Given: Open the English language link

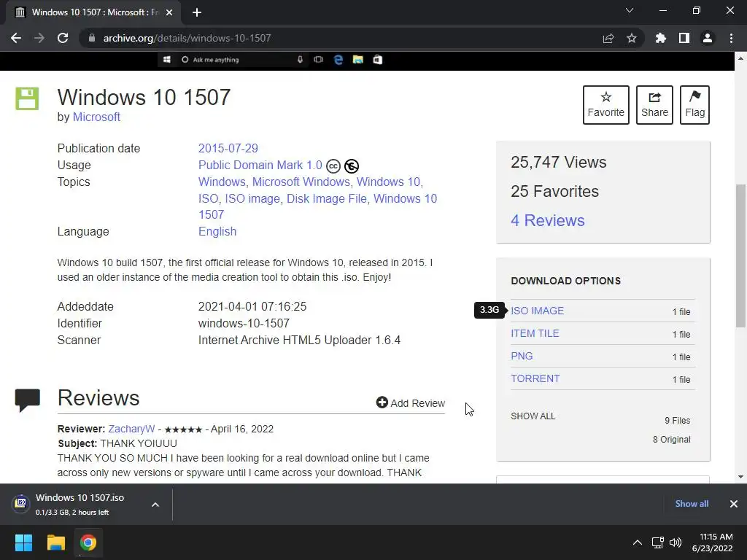Looking at the screenshot, I should coord(217,231).
